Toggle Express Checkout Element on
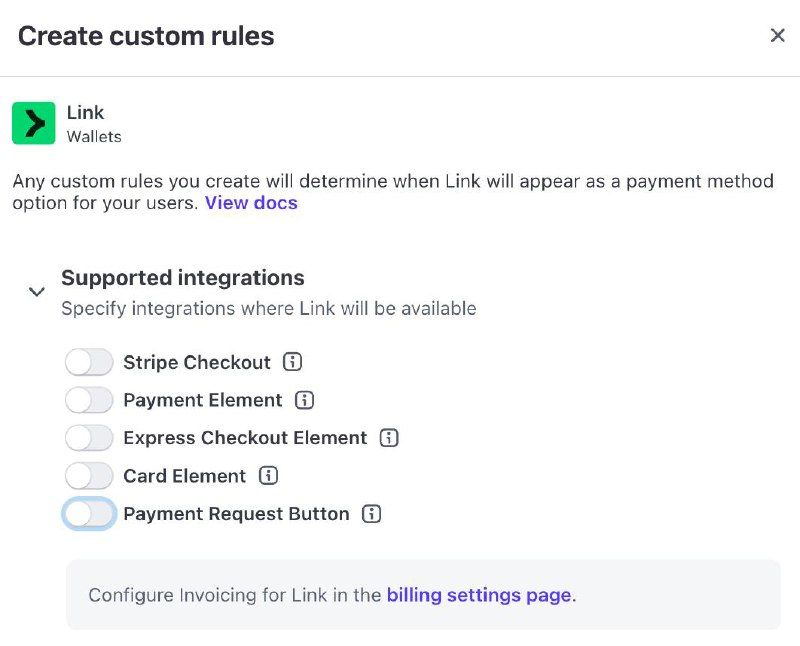Image resolution: width=800 pixels, height=646 pixels. (89, 438)
